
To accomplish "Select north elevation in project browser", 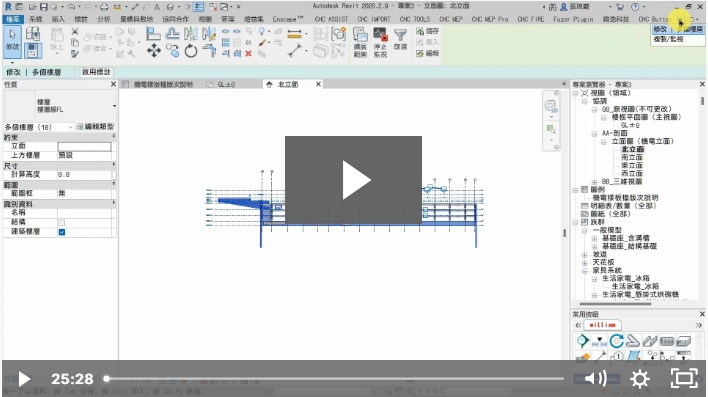I will coord(633,149).
